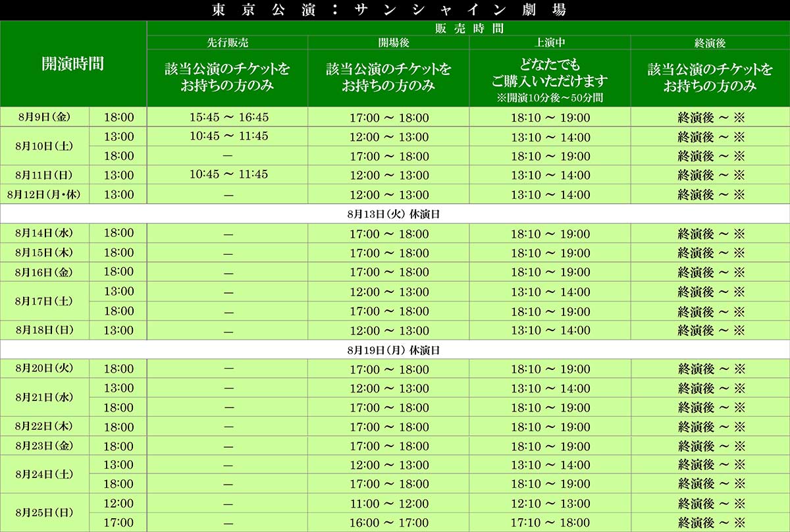Screen dimensions: 790x532
Task: Click the 8月12日(月・休) date cell
Action: point(44,194)
